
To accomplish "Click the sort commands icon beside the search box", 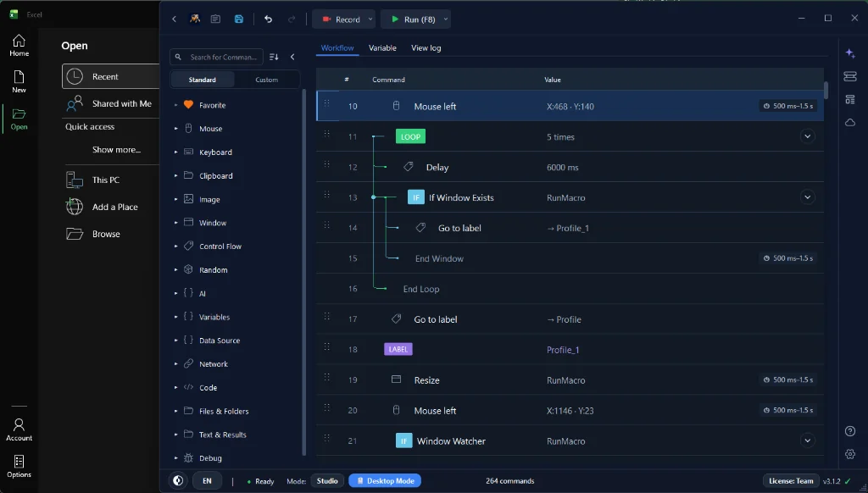I will (x=274, y=57).
